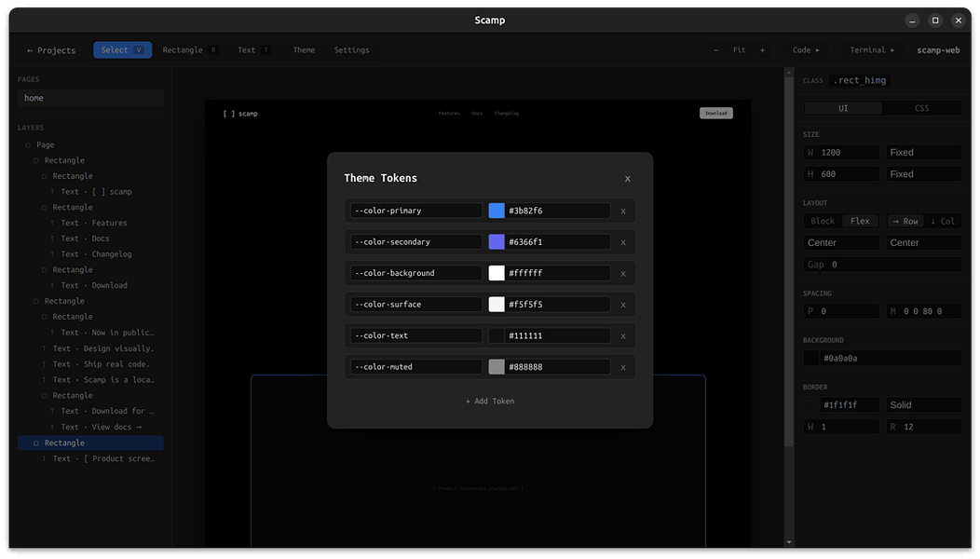The width and height of the screenshot is (980, 559).
Task: Open the Theme menu item
Action: tap(304, 50)
